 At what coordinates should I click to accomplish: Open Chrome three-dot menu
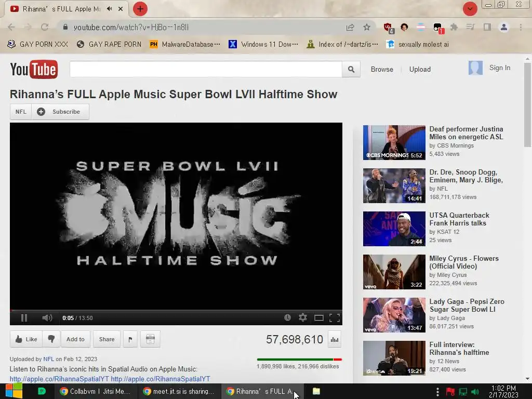(521, 27)
